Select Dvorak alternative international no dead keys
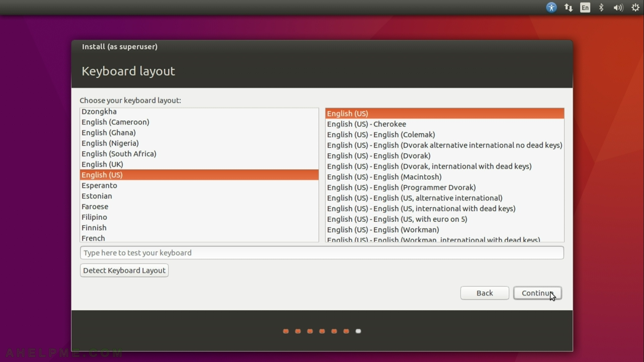 (x=445, y=145)
